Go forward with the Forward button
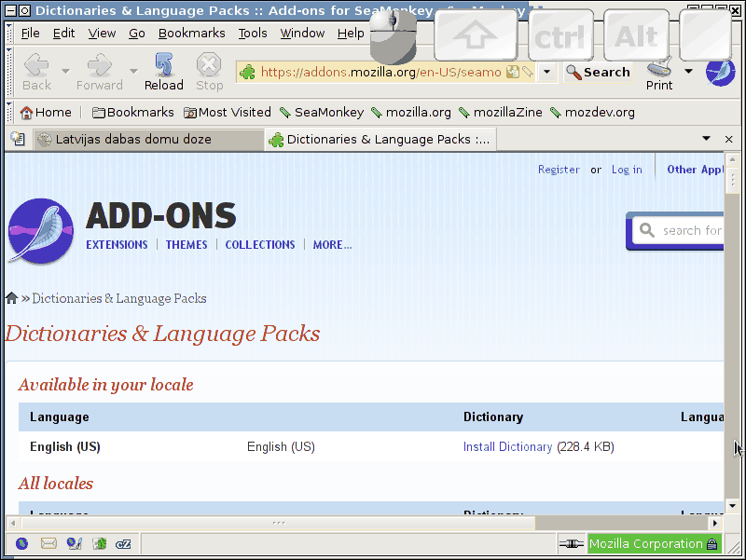This screenshot has width=746, height=560. click(x=100, y=72)
